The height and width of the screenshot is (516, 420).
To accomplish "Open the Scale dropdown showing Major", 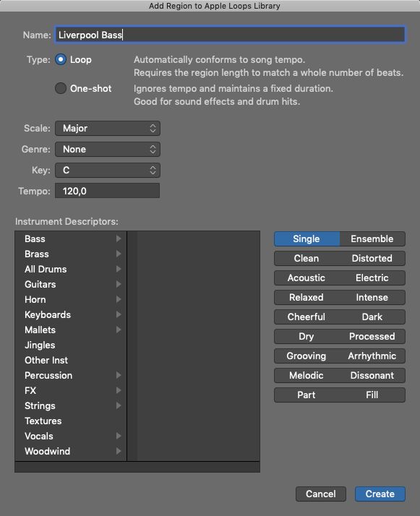I will 107,129.
